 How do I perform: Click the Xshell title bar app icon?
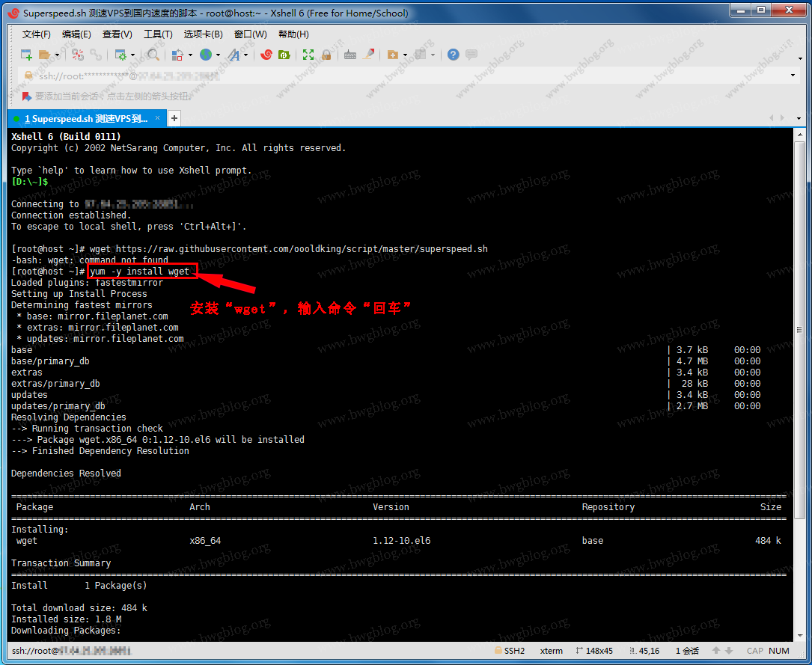[x=14, y=13]
